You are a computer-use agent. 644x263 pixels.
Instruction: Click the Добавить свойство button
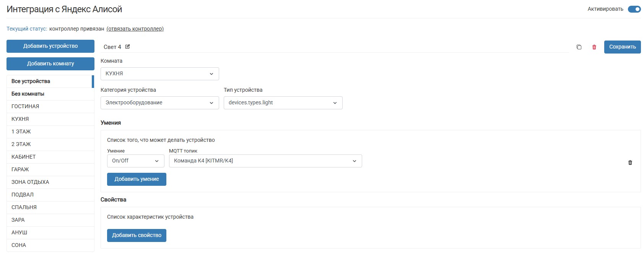137,235
